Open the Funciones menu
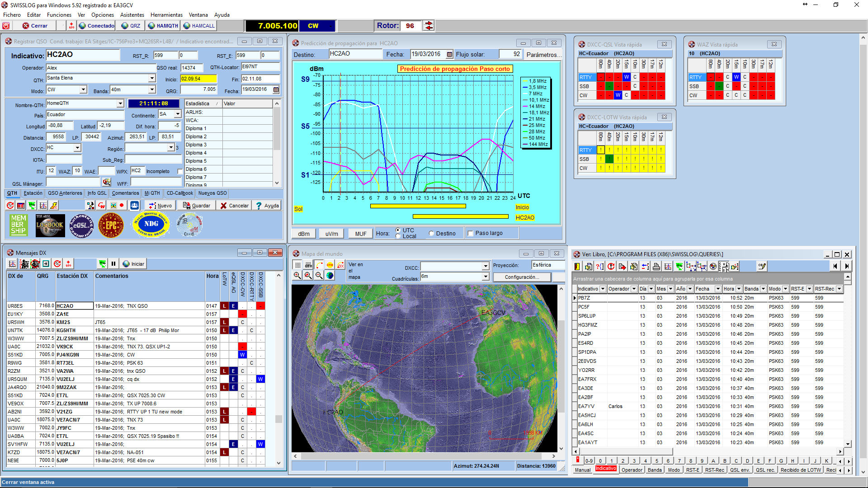The height and width of the screenshot is (488, 868). [59, 14]
